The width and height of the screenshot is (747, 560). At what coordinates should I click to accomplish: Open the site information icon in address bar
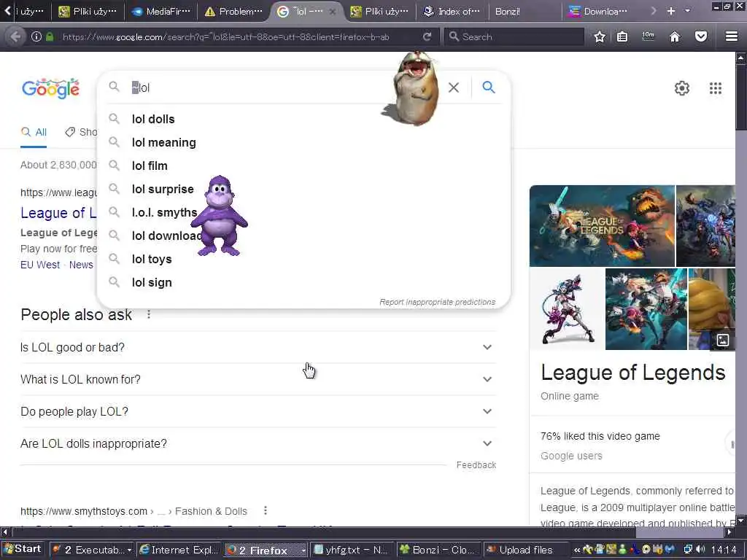(x=36, y=36)
